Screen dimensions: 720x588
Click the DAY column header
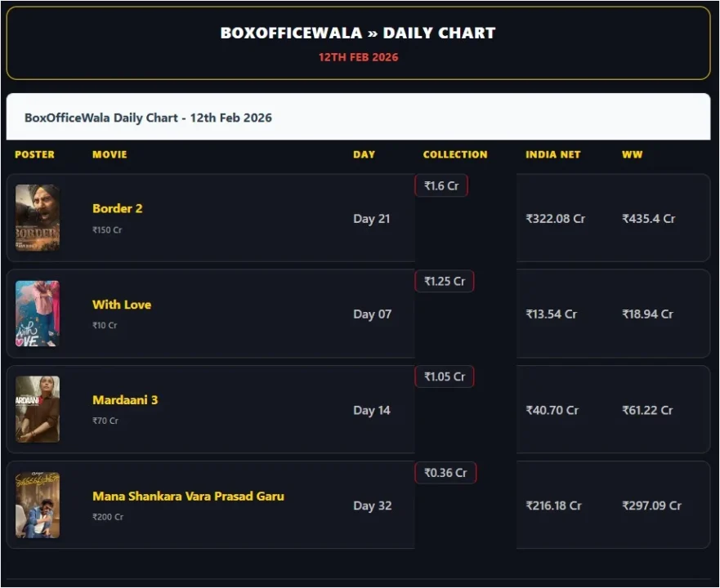tap(364, 154)
